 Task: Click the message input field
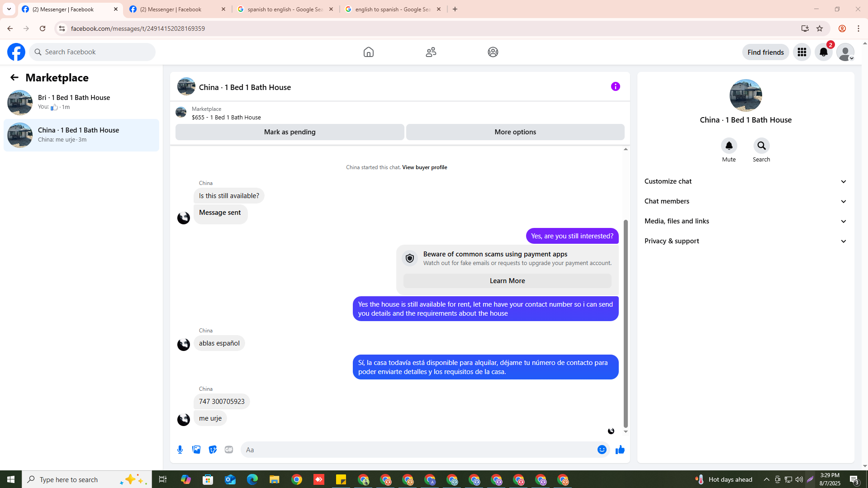(418, 450)
